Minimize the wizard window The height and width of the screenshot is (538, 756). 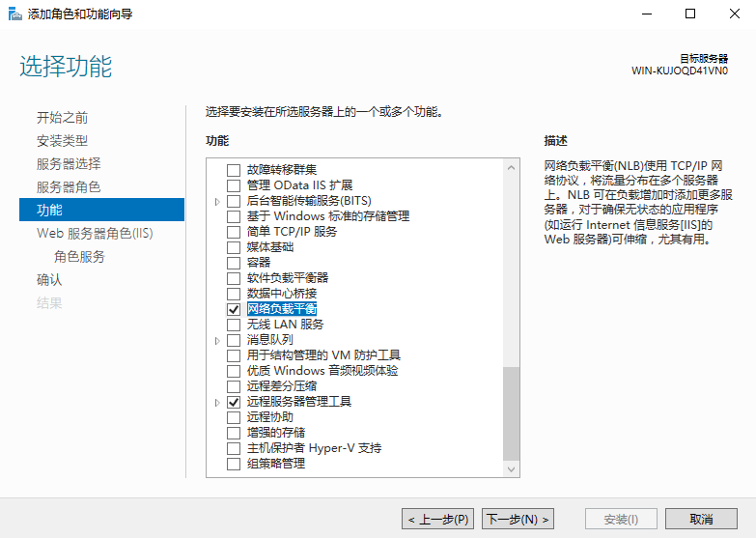point(647,14)
